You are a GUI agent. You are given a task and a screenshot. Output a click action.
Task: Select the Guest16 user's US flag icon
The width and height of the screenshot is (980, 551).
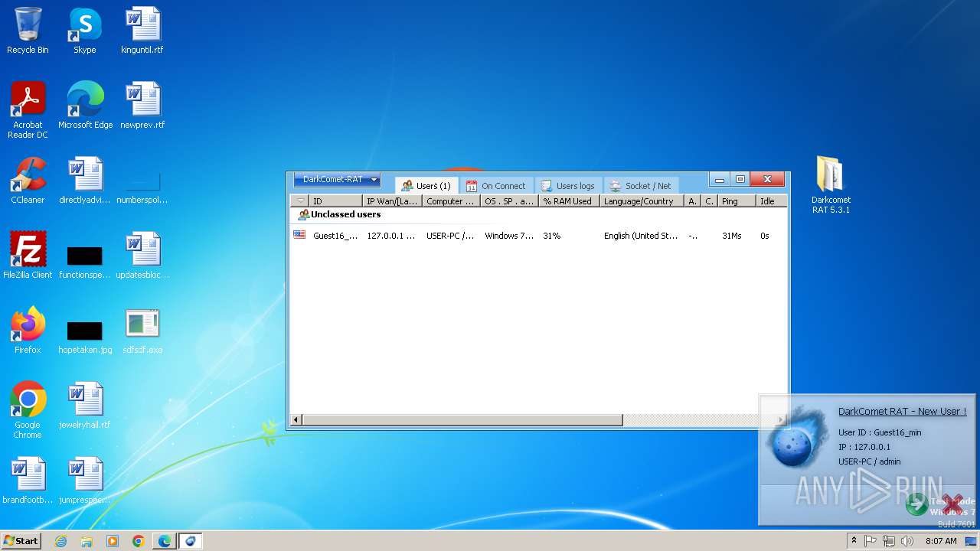(x=299, y=235)
